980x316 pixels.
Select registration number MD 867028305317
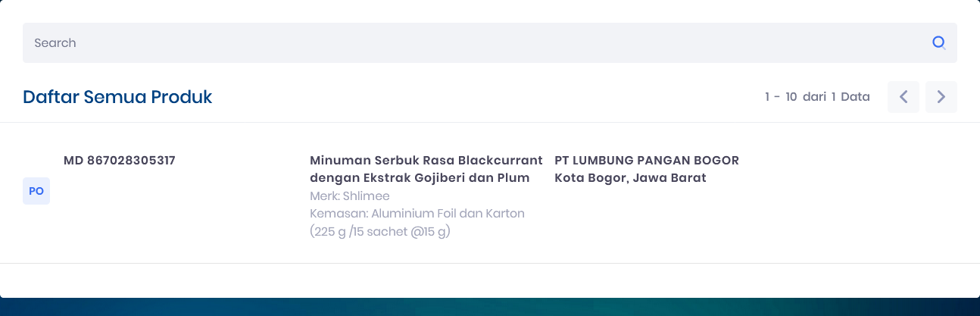click(120, 161)
